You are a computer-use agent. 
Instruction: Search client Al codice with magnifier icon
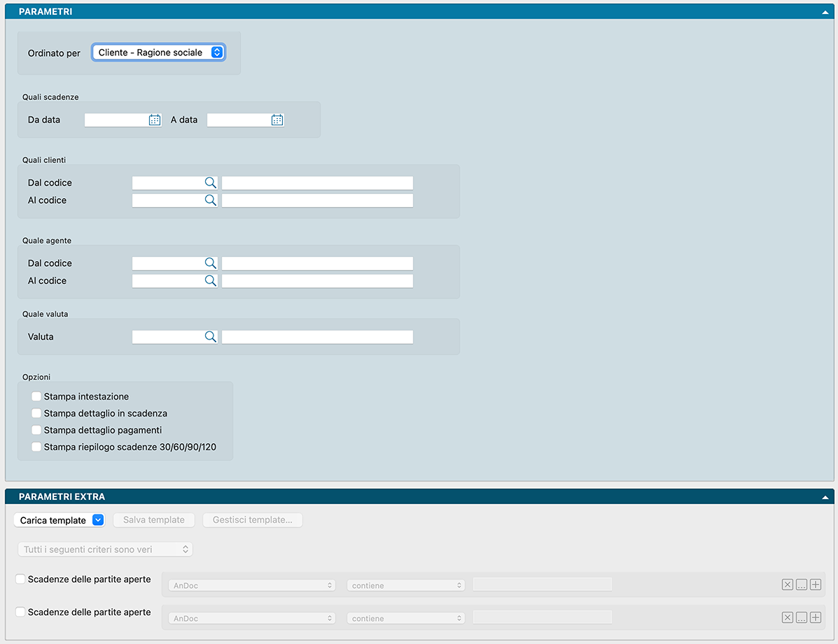tap(210, 200)
